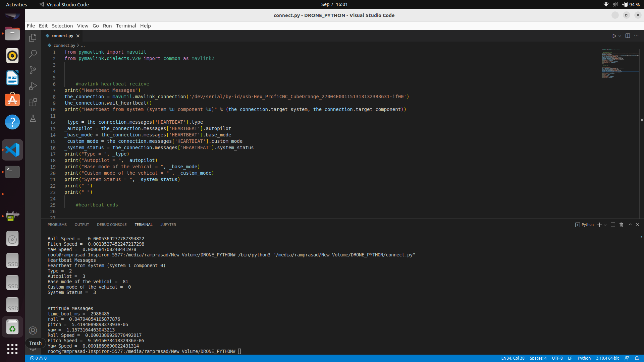
Task: Open Source Control view
Action: 33,70
